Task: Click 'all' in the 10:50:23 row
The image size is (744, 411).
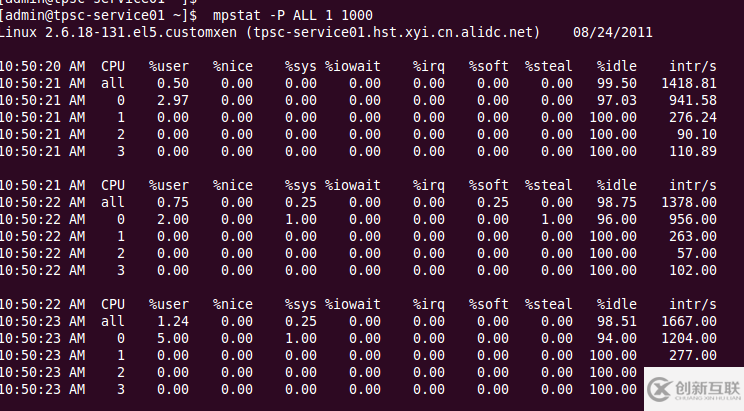Action: (113, 322)
